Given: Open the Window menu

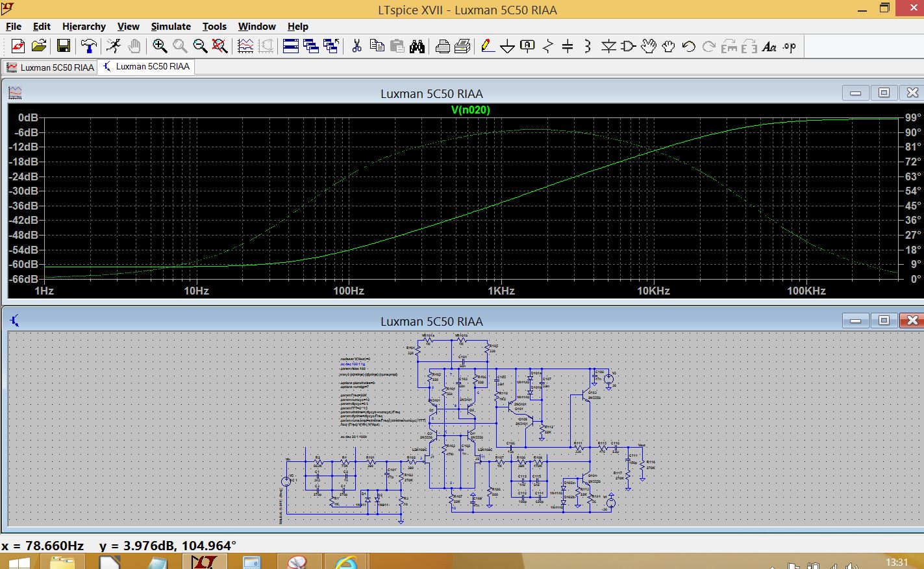Looking at the screenshot, I should (257, 27).
